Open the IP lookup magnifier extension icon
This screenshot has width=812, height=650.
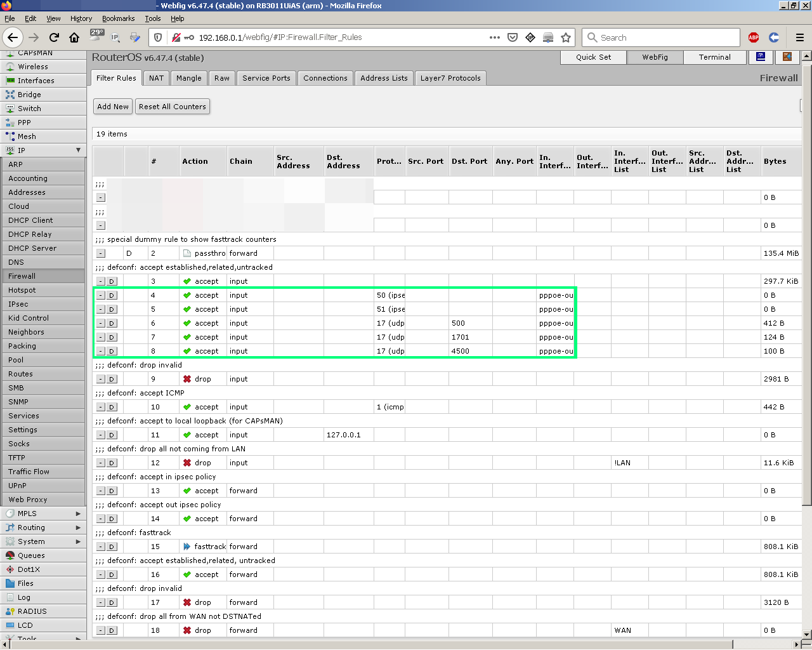[x=115, y=37]
